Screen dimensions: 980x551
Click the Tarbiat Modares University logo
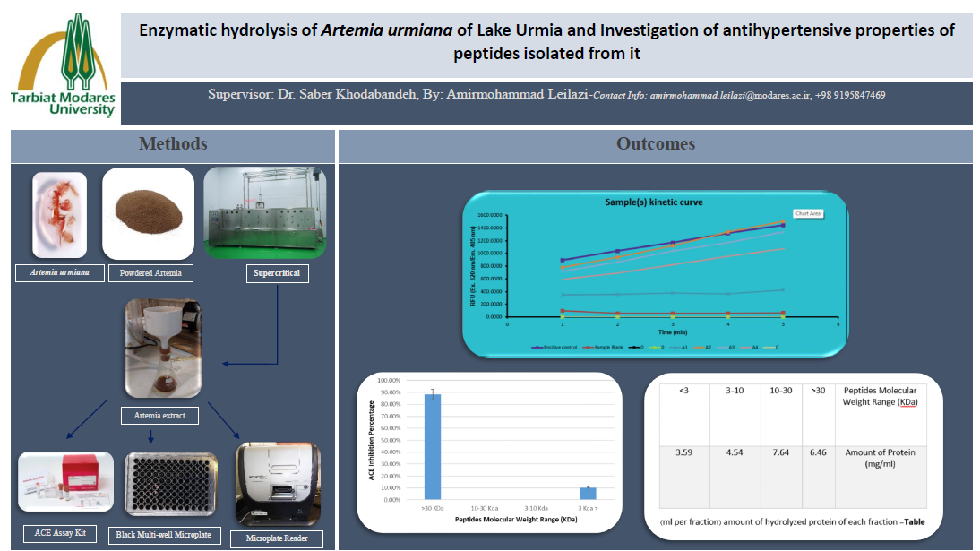point(61,65)
